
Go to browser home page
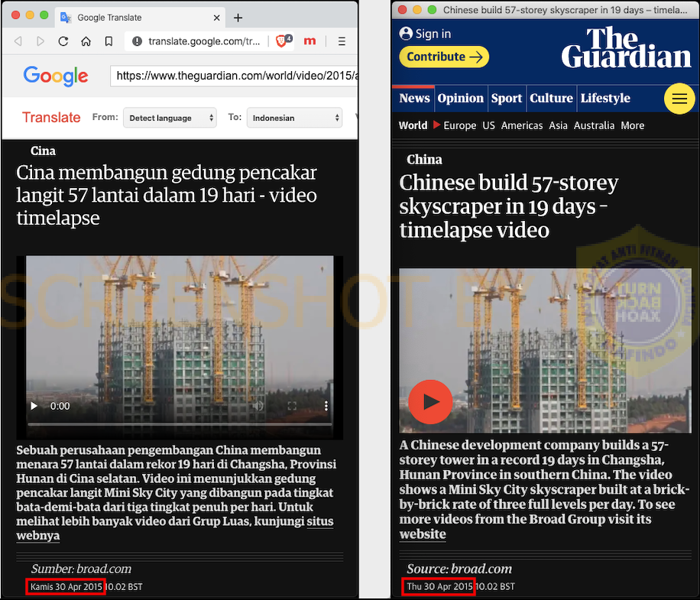click(86, 41)
